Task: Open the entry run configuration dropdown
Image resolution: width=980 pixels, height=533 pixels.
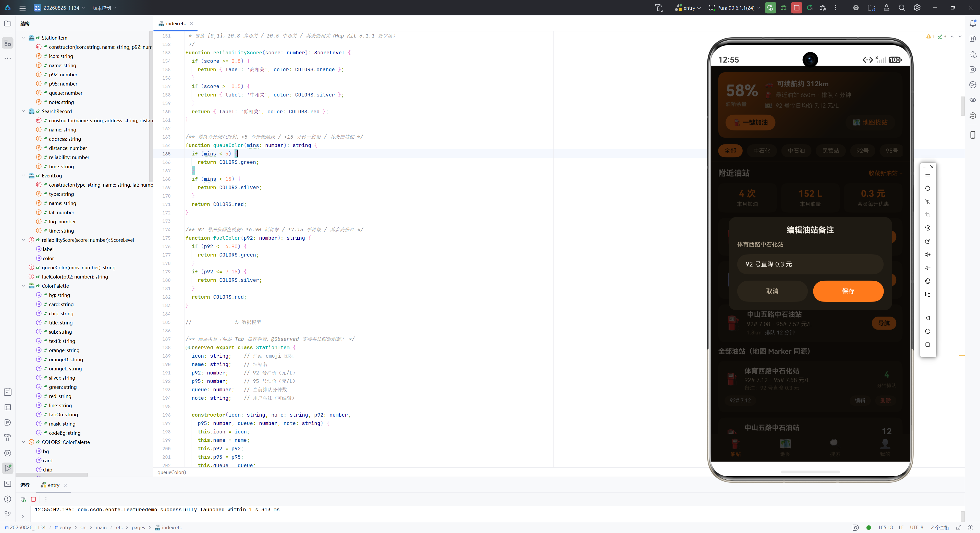Action: [x=688, y=8]
